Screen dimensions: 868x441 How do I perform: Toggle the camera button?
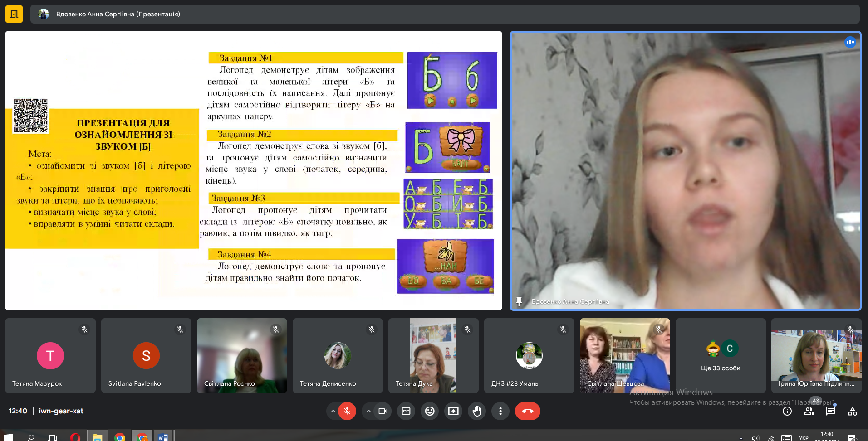coord(383,411)
